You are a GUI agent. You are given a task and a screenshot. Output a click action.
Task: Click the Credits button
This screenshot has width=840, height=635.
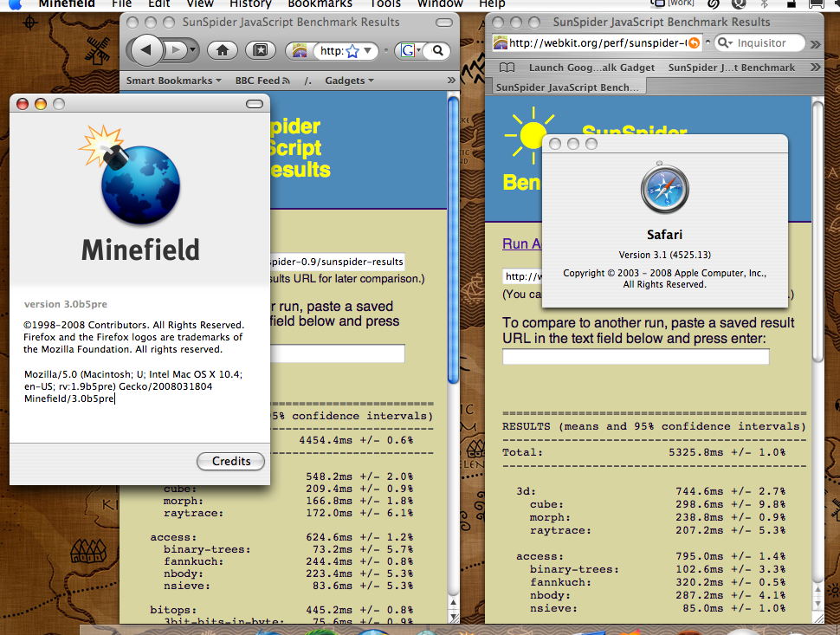click(231, 462)
